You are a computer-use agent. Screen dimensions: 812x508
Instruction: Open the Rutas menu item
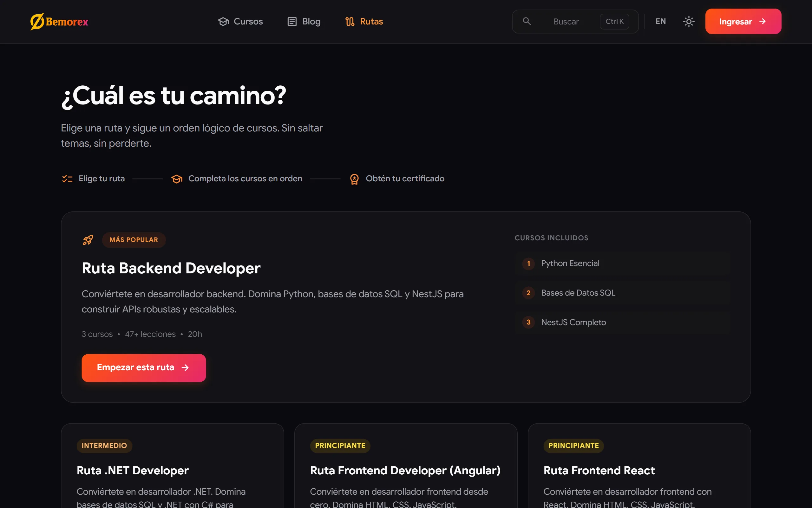pos(364,22)
